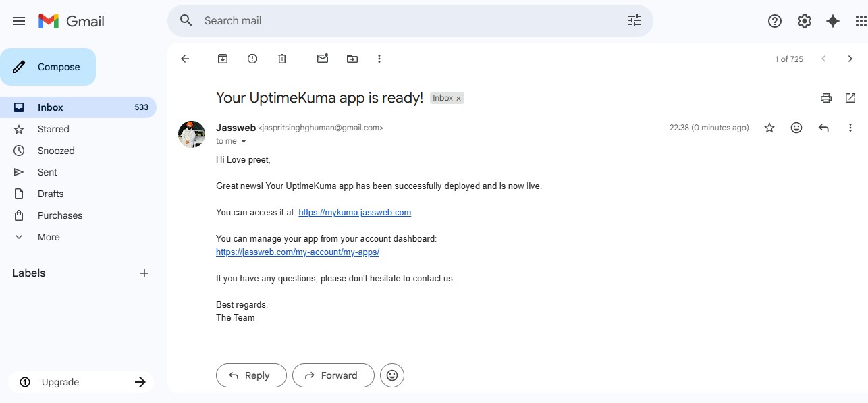
Task: Click the Reply button below email
Action: coord(251,375)
